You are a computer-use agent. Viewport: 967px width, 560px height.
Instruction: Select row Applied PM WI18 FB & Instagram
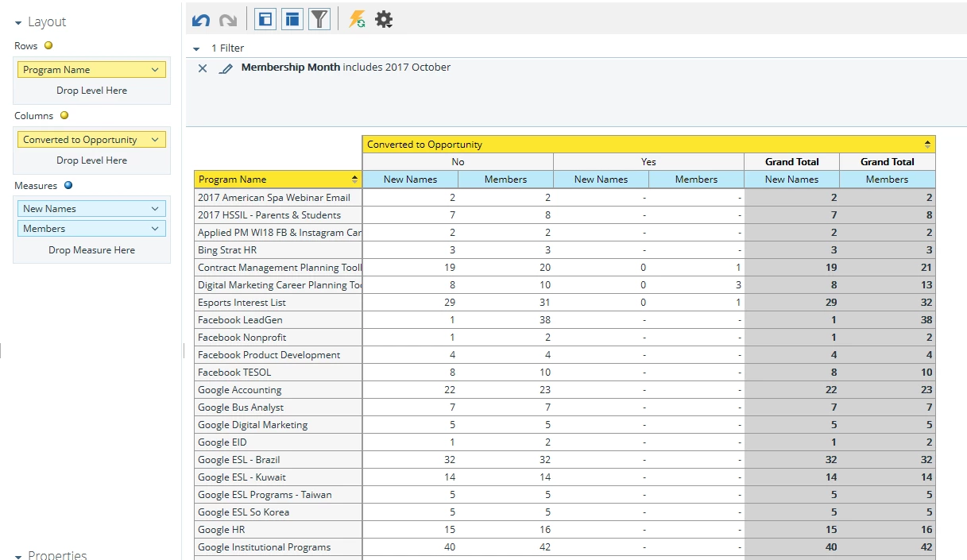click(278, 233)
